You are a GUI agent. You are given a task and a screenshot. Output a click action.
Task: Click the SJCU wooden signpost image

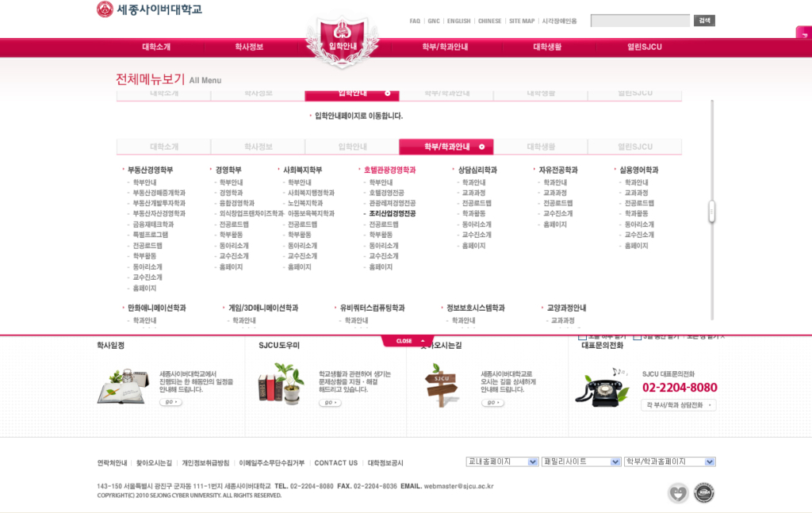[x=441, y=385]
